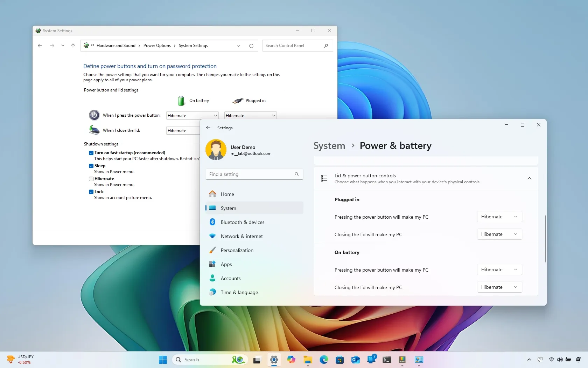
Task: Open Accounts settings in sidebar
Action: [230, 278]
